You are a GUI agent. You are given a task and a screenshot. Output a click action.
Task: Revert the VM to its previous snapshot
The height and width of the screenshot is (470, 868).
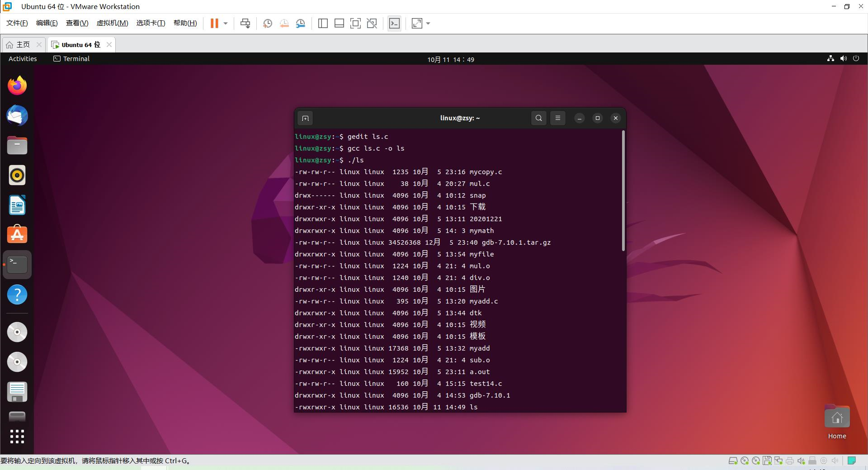[x=284, y=24]
